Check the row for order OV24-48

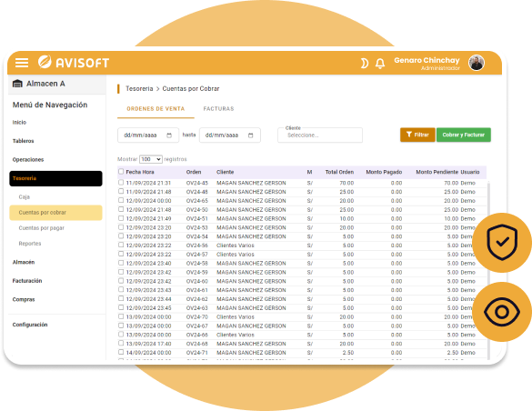click(121, 191)
